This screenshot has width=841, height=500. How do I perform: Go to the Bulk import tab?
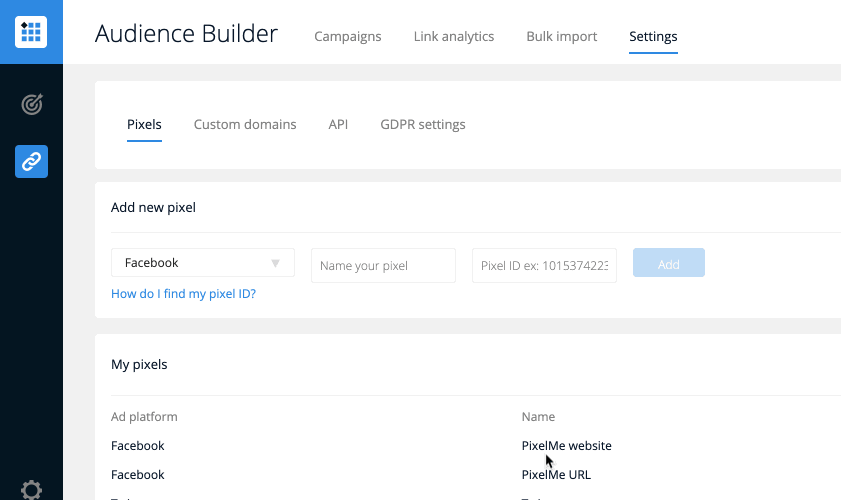[561, 37]
